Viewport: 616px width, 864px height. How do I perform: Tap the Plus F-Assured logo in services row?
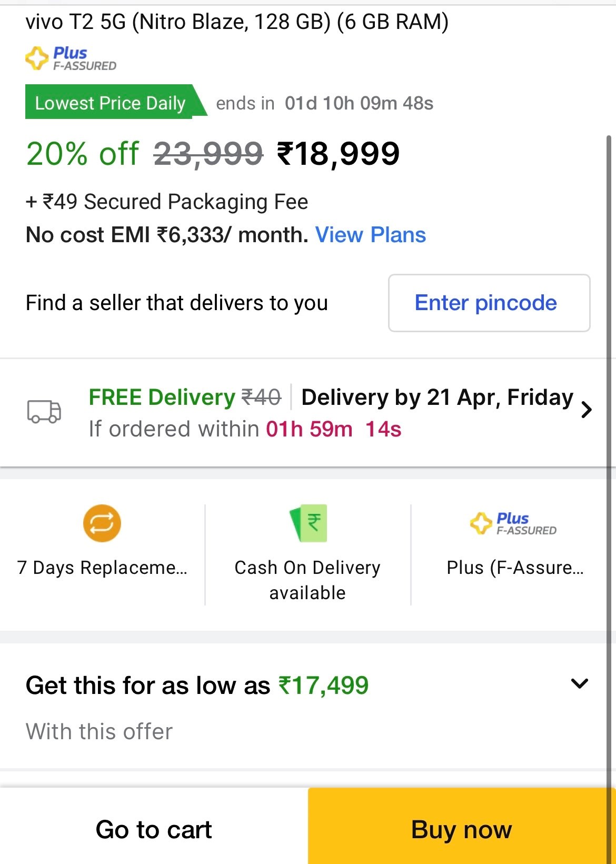513,523
